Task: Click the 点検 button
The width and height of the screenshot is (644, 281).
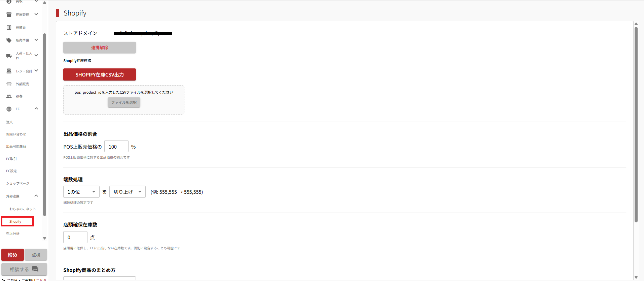Action: click(36, 255)
